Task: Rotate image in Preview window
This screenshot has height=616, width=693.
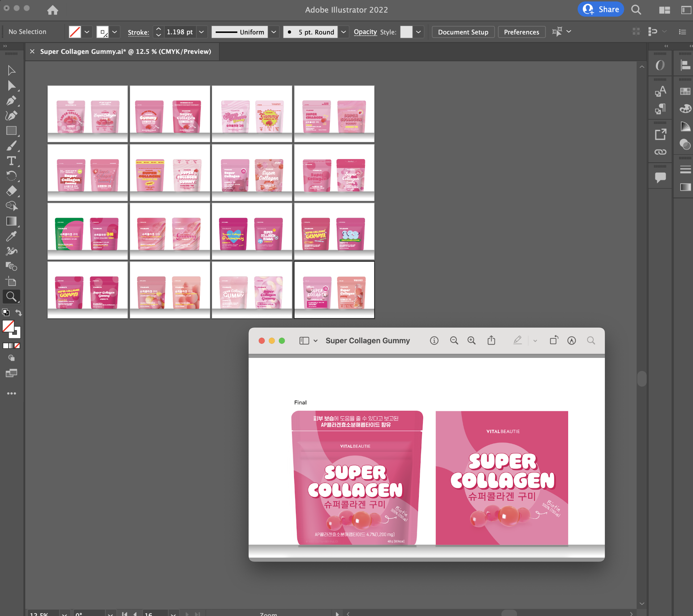Action: 554,340
